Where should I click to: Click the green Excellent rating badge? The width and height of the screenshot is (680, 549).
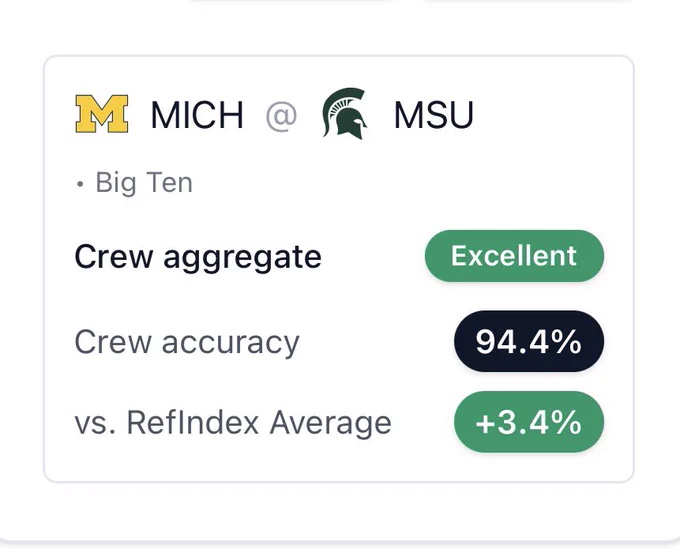pyautogui.click(x=514, y=255)
